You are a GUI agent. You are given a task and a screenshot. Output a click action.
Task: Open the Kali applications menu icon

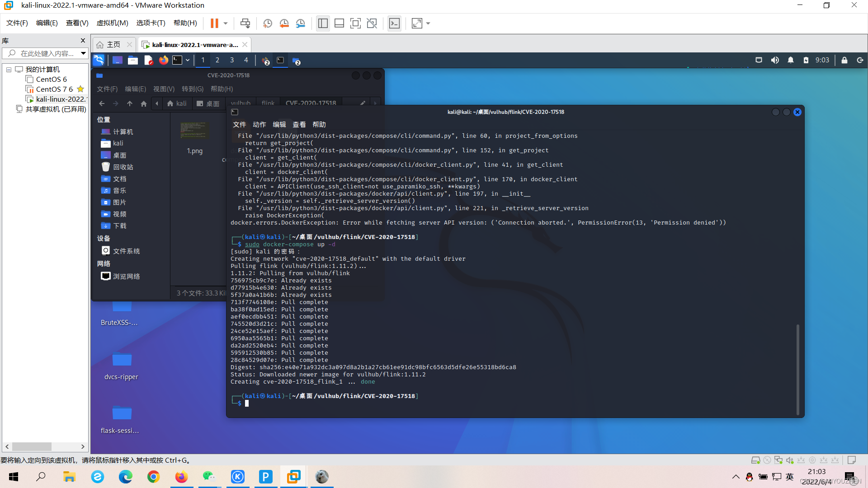click(x=99, y=60)
